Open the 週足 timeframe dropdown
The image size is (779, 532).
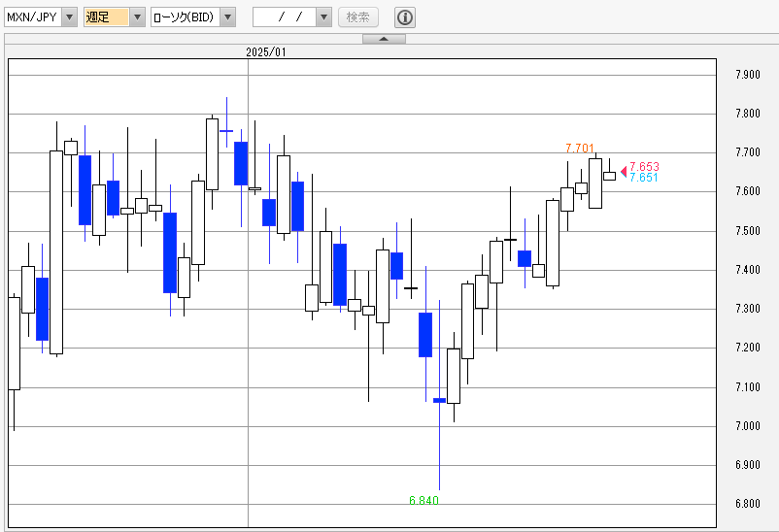click(137, 17)
